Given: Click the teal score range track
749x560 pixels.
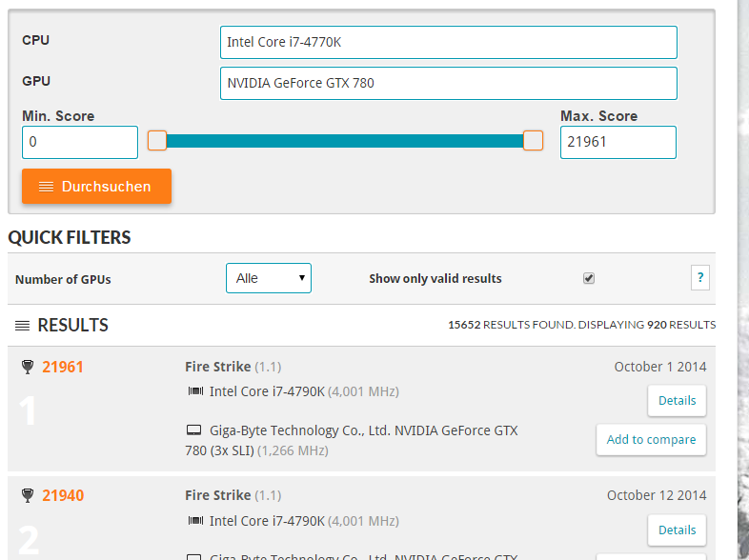Looking at the screenshot, I should click(345, 141).
